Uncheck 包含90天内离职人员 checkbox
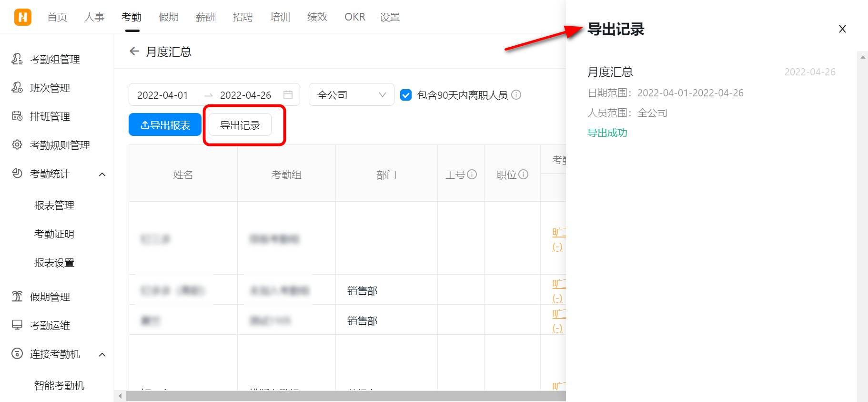This screenshot has width=868, height=402. coord(406,95)
